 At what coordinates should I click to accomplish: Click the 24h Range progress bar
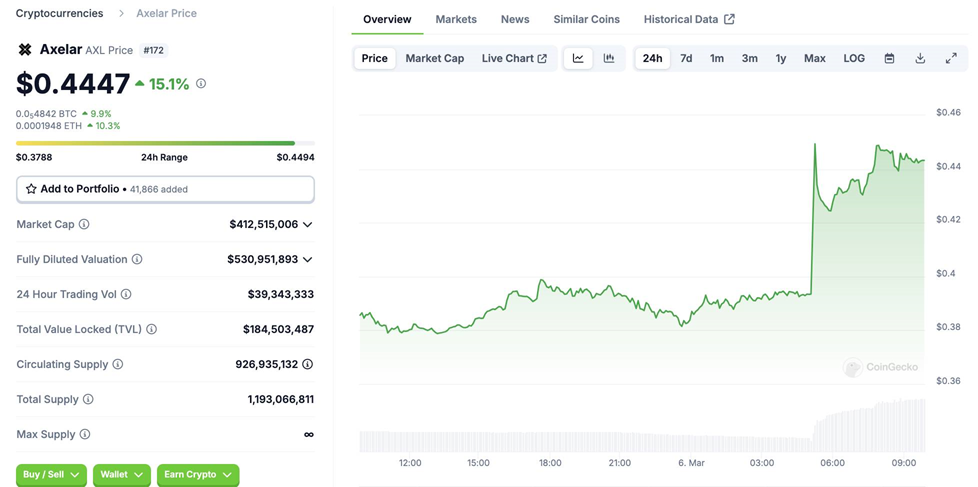click(165, 143)
